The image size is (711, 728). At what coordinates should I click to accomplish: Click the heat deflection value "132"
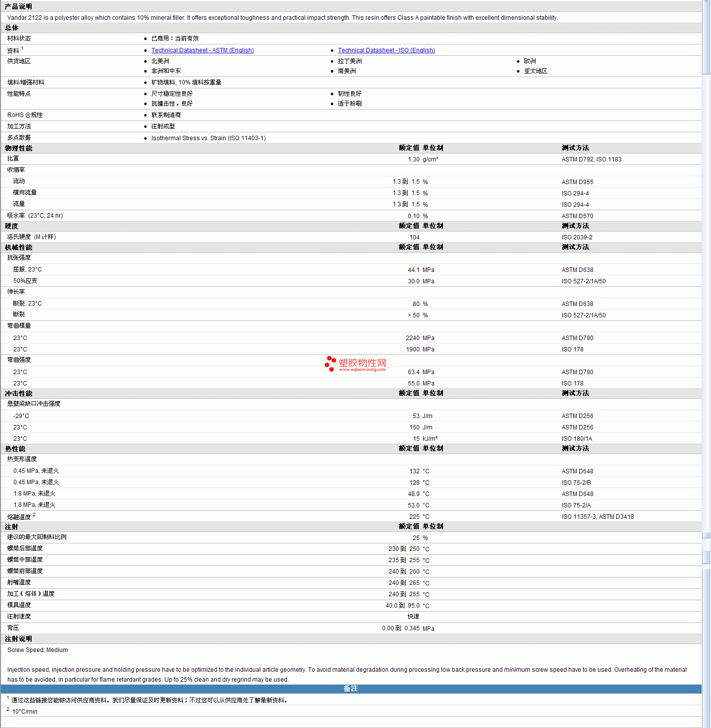[415, 471]
